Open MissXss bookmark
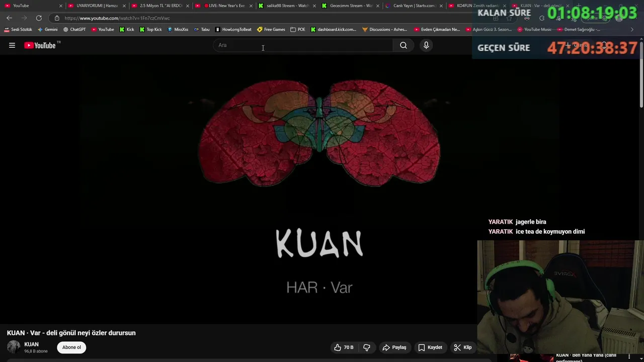The image size is (644, 362). [178, 30]
